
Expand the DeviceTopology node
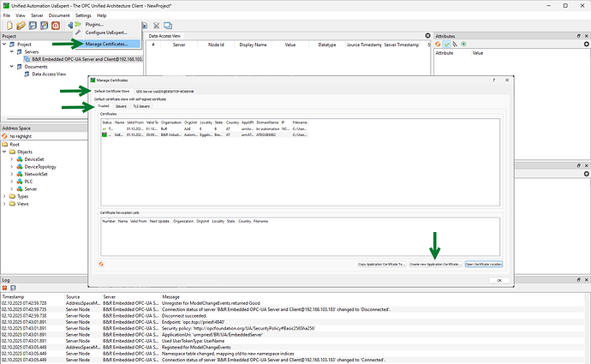point(12,166)
